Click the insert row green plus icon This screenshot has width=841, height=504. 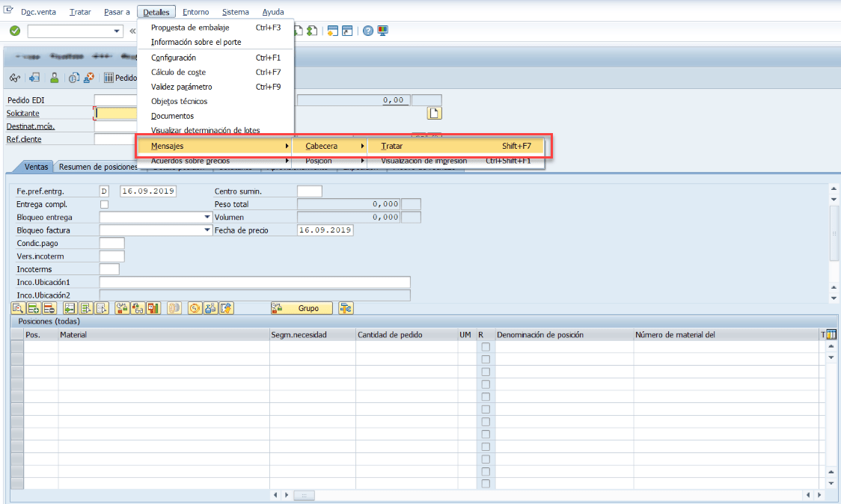(33, 308)
